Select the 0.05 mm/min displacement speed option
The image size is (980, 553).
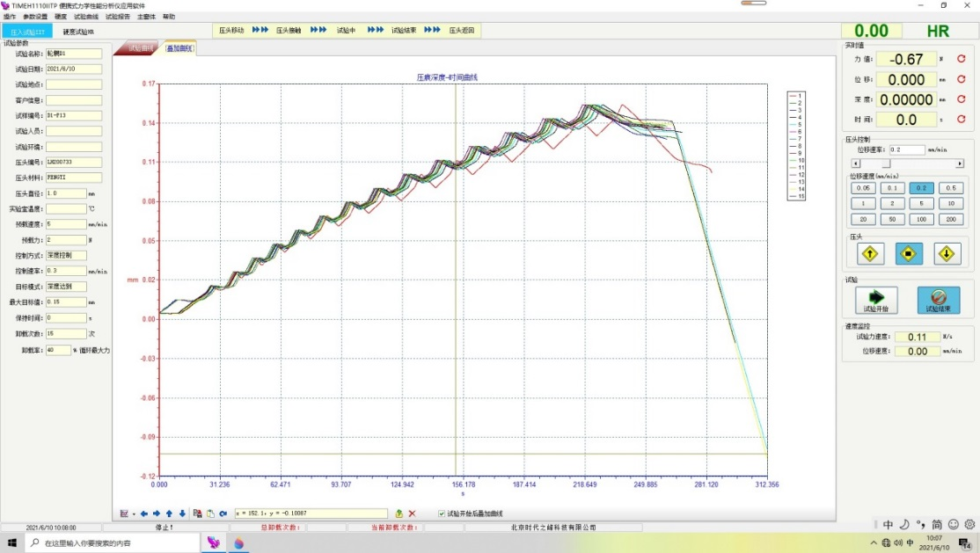pos(863,188)
